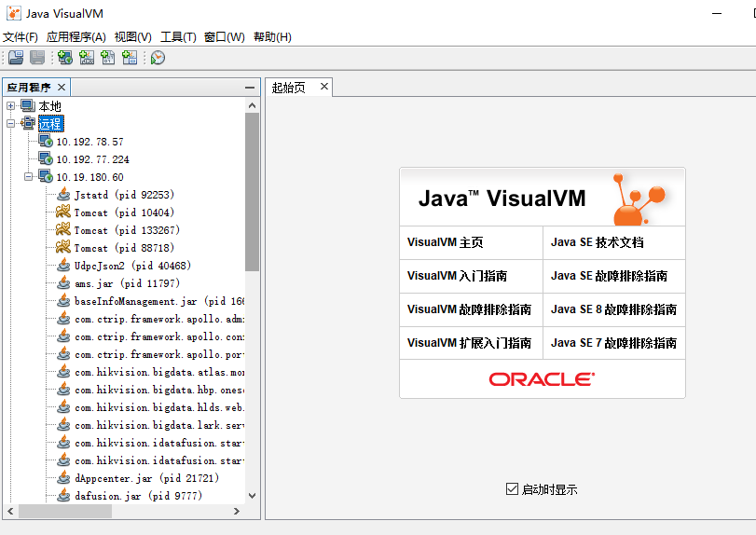756x535 pixels.
Task: Collapse the 10.19.180.60 host node
Action: (29, 176)
